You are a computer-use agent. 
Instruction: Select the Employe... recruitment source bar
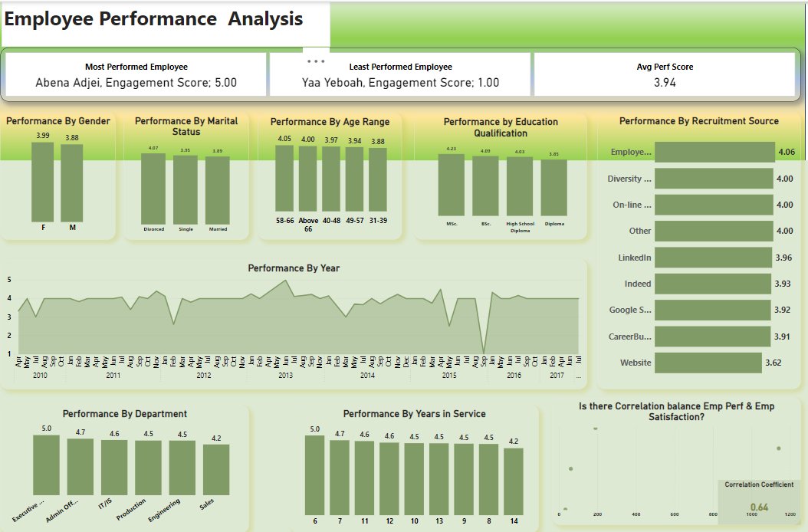(x=714, y=152)
